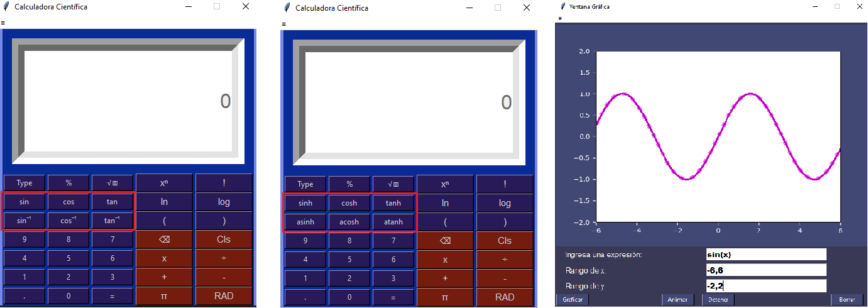
Task: Click the asinh button
Action: (305, 222)
